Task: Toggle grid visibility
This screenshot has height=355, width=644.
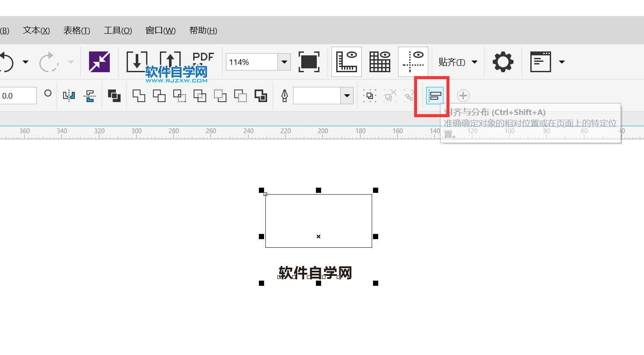Action: click(x=379, y=61)
